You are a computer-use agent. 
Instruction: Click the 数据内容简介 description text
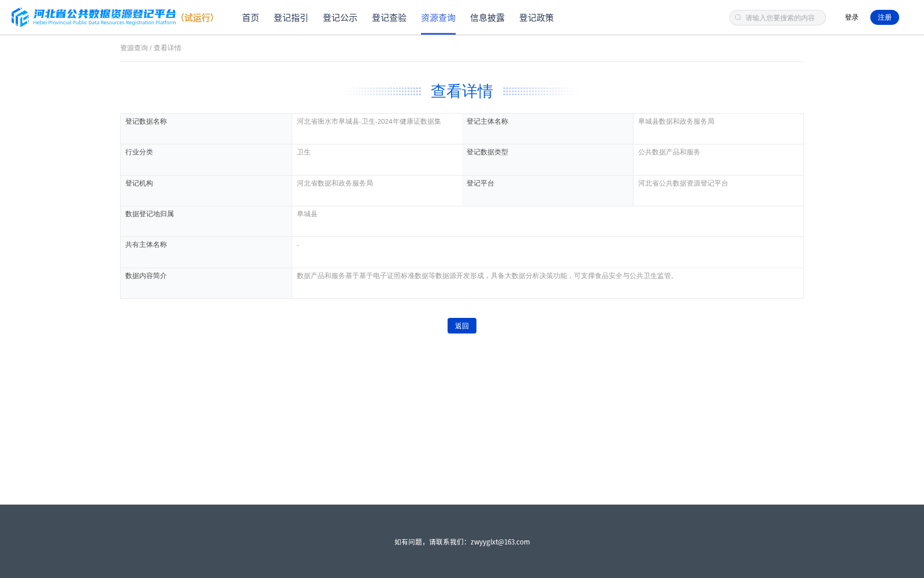pos(487,276)
